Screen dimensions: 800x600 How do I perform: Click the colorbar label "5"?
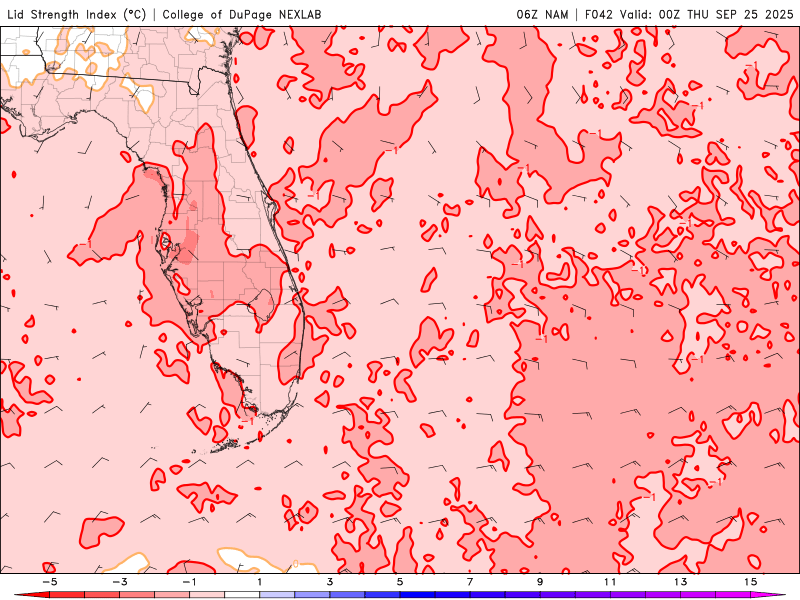[399, 582]
